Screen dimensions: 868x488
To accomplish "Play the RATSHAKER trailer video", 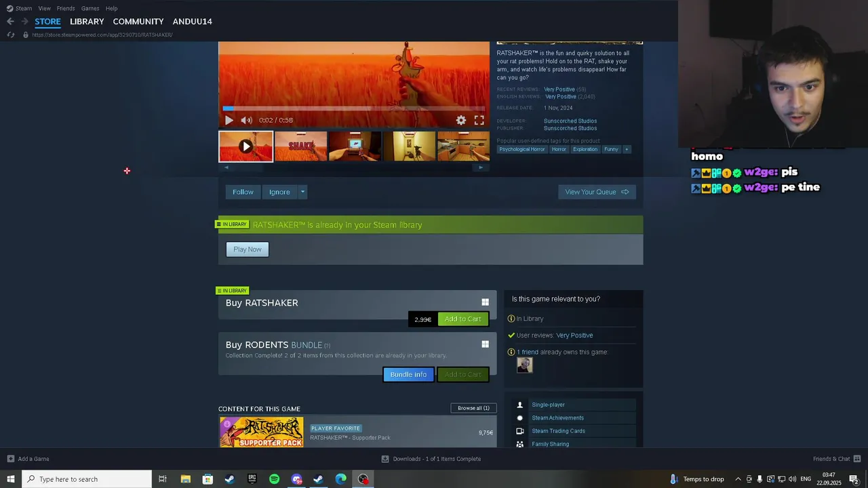I will (x=229, y=120).
